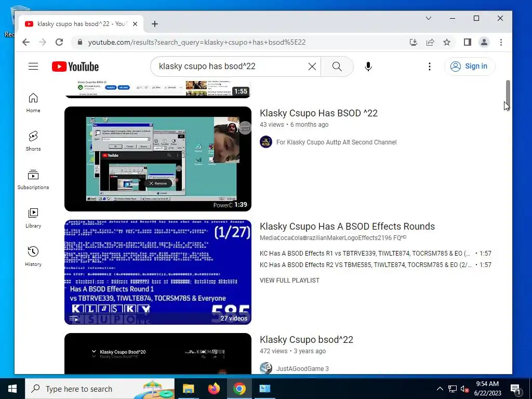Viewport: 532px width, 399px height.
Task: Open JustAGoodGame 3 channel
Action: (x=302, y=368)
